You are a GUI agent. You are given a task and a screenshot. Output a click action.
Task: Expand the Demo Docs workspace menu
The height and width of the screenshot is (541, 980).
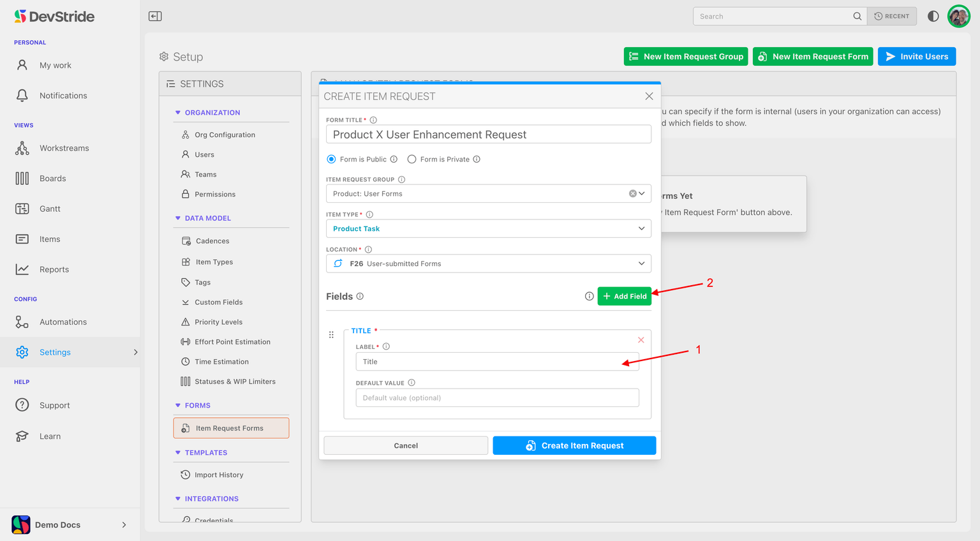[124, 524]
